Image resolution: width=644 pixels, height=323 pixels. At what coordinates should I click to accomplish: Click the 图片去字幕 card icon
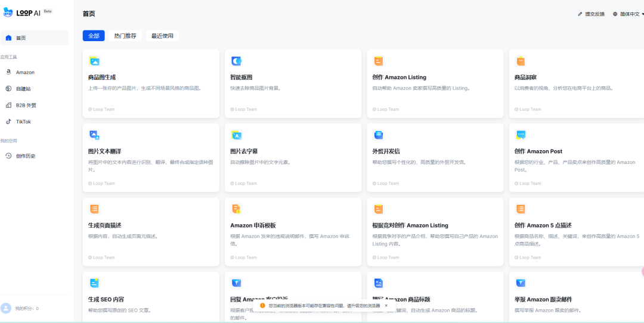[236, 135]
